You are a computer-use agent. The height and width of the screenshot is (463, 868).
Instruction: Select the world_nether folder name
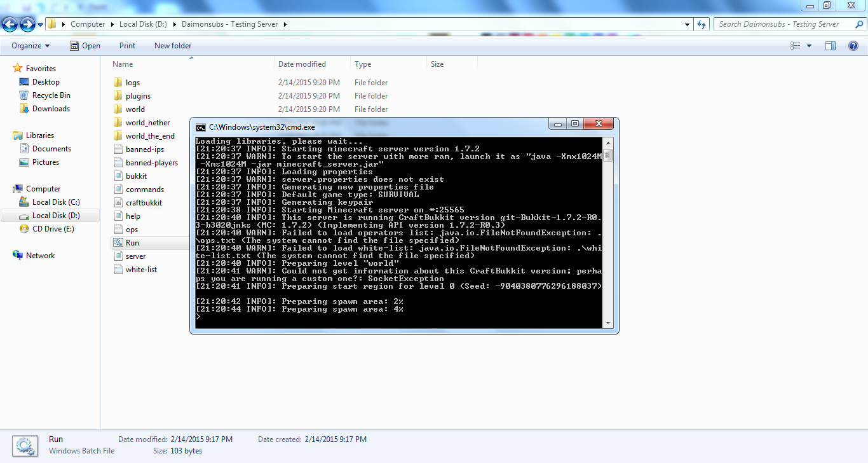pos(147,123)
